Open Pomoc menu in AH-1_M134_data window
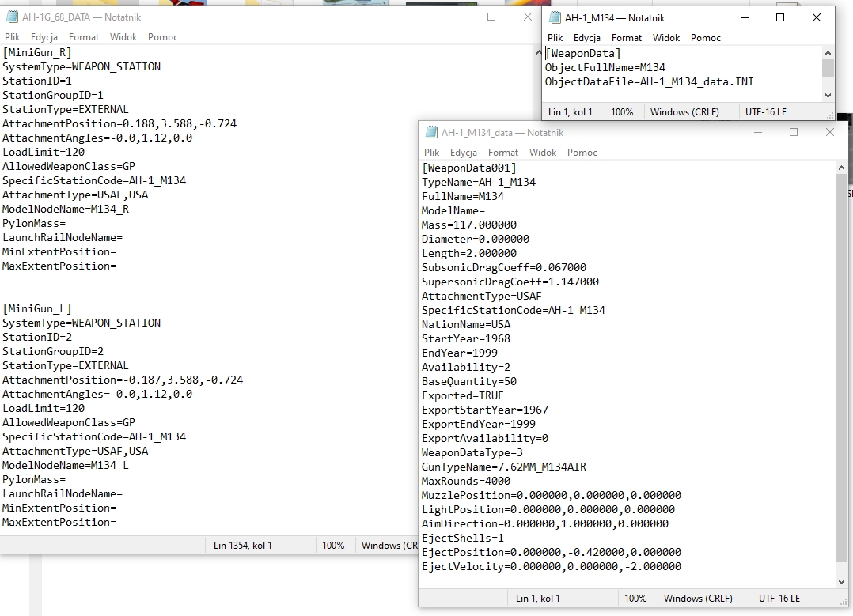This screenshot has height=616, width=853. tap(582, 153)
